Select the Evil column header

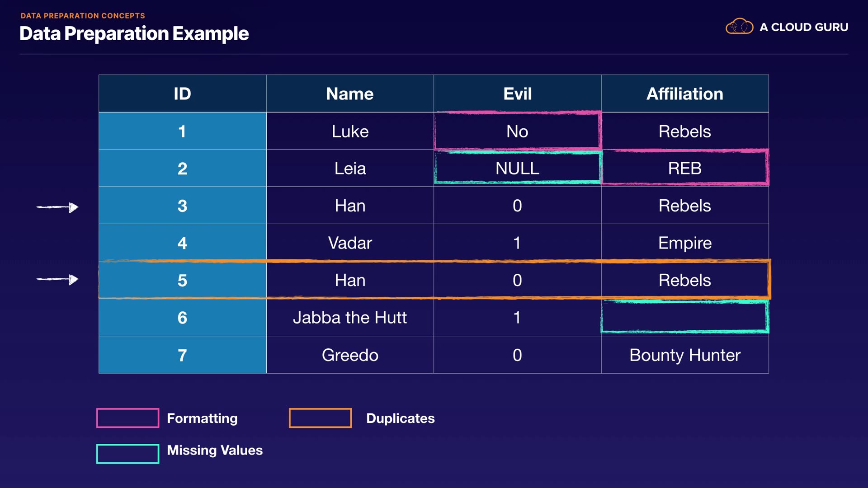coord(517,94)
